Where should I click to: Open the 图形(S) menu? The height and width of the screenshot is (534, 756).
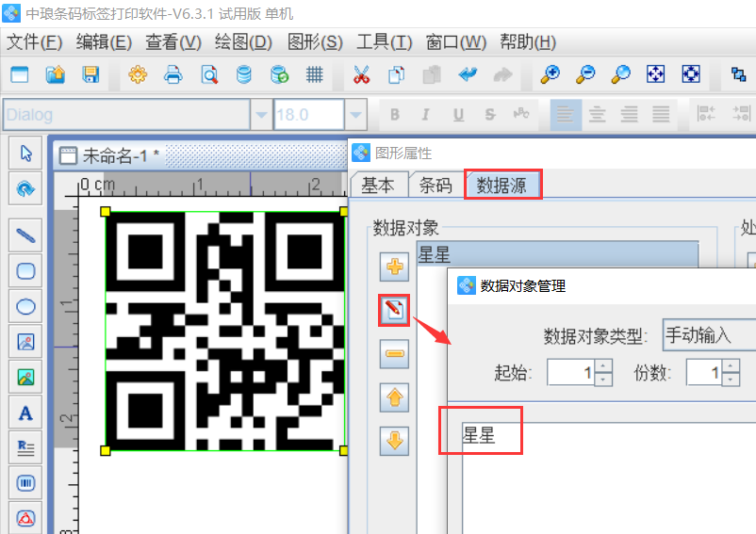tap(315, 42)
